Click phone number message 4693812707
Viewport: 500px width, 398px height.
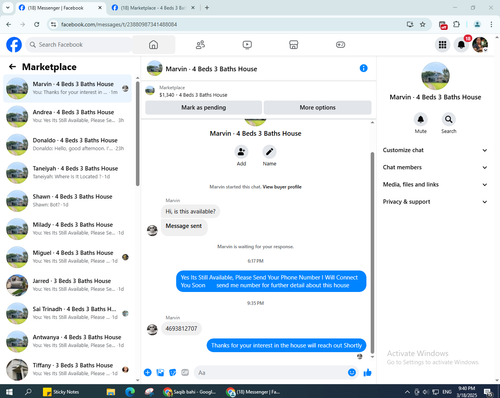tap(181, 329)
